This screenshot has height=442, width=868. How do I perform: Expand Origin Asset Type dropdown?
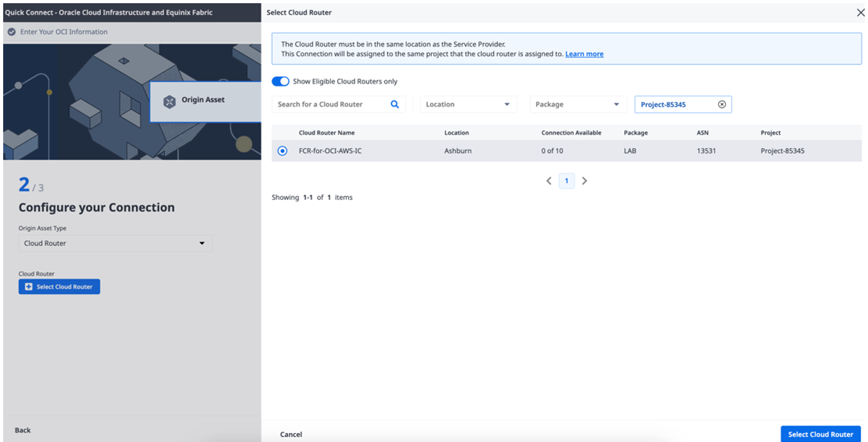click(115, 243)
